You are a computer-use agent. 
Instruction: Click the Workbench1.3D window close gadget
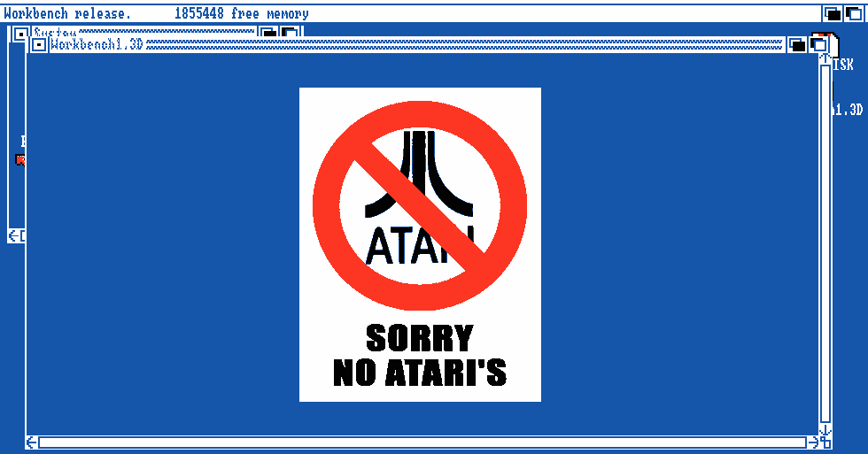tap(39, 44)
